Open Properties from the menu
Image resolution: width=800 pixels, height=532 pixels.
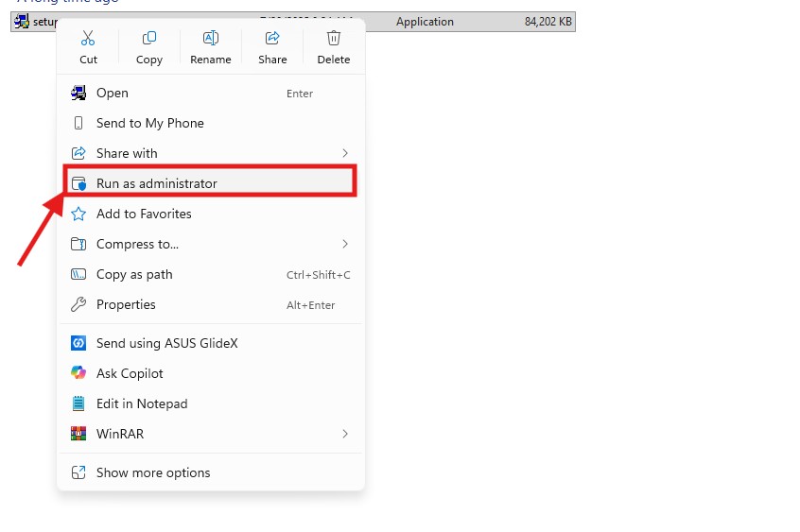(x=210, y=304)
